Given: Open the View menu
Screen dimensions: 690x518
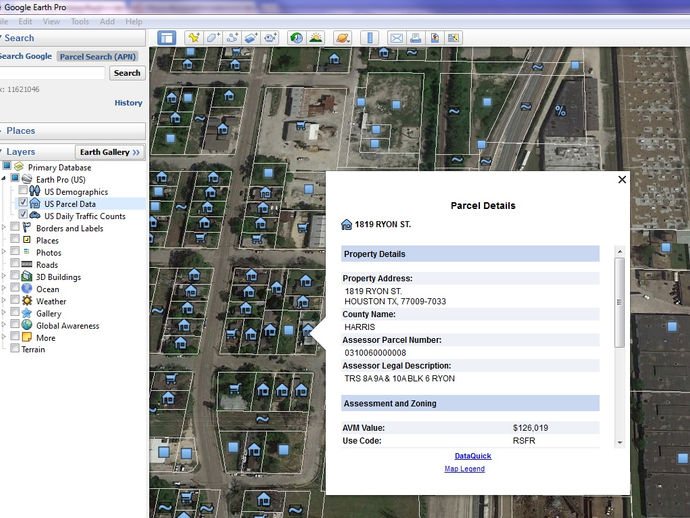Looking at the screenshot, I should (51, 22).
